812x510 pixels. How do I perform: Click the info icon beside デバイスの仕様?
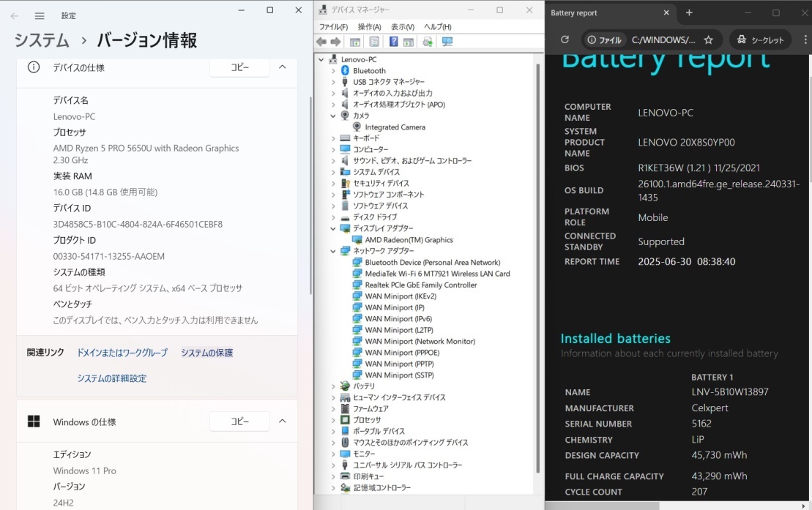click(34, 67)
